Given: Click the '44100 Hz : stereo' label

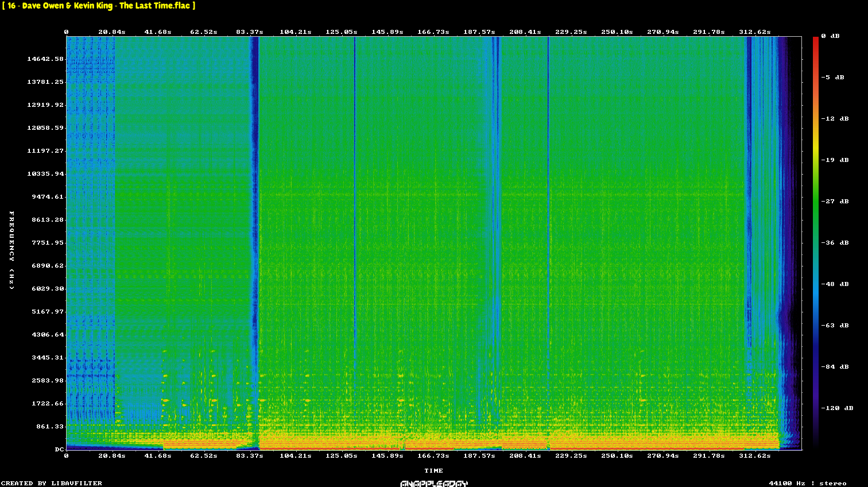Looking at the screenshot, I should click(x=807, y=483).
